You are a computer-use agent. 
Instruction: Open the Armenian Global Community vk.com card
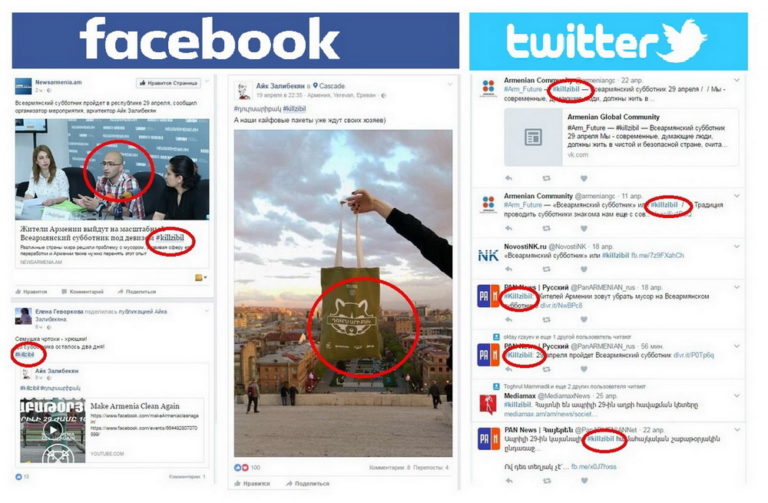[621, 138]
